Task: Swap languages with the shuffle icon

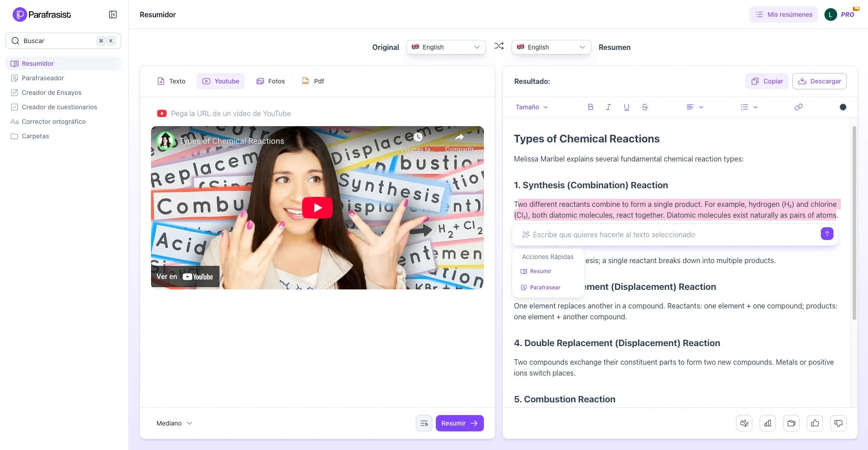Action: [499, 46]
